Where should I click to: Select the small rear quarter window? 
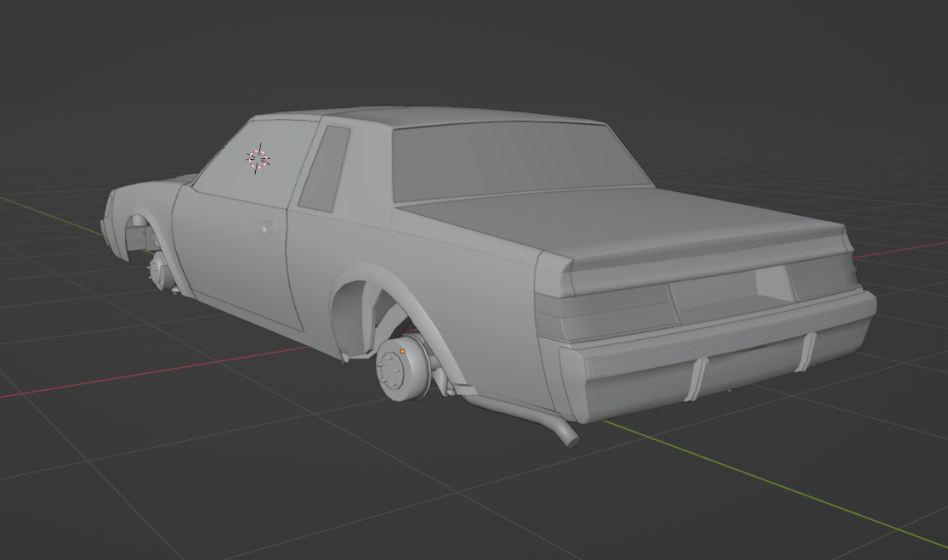coord(326,168)
